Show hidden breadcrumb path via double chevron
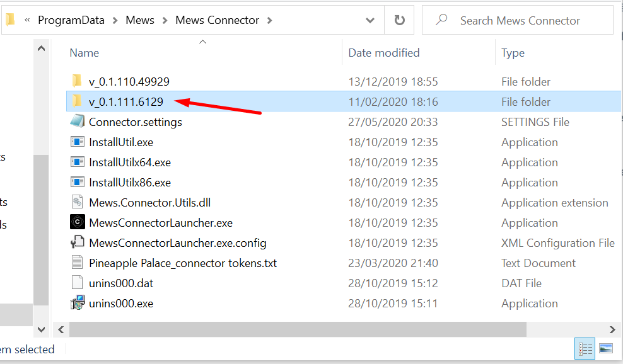Image resolution: width=623 pixels, height=364 pixels. tap(27, 20)
